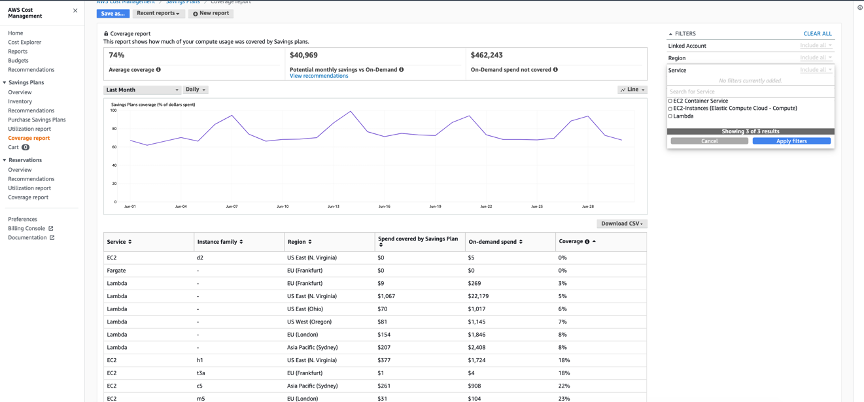The image size is (864, 402).
Task: Click the Coverage column header info icon
Action: 586,243
